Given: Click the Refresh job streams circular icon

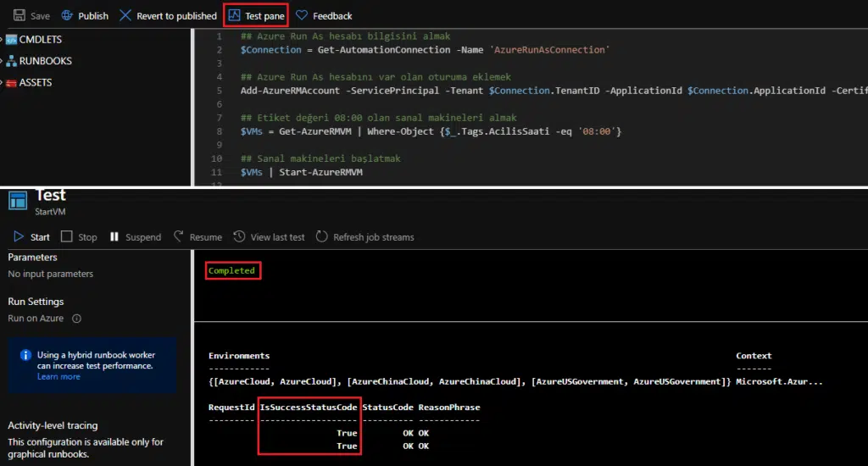Looking at the screenshot, I should click(x=321, y=236).
